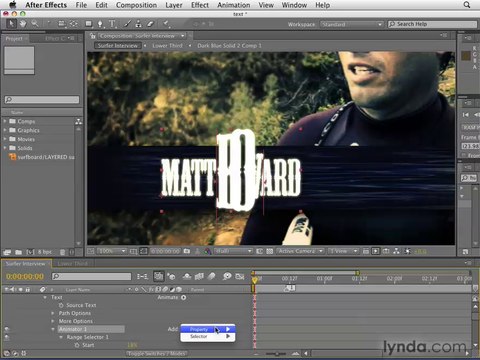Viewport: 480px width, 360px height.
Task: Open the Layer menu
Action: (174, 5)
